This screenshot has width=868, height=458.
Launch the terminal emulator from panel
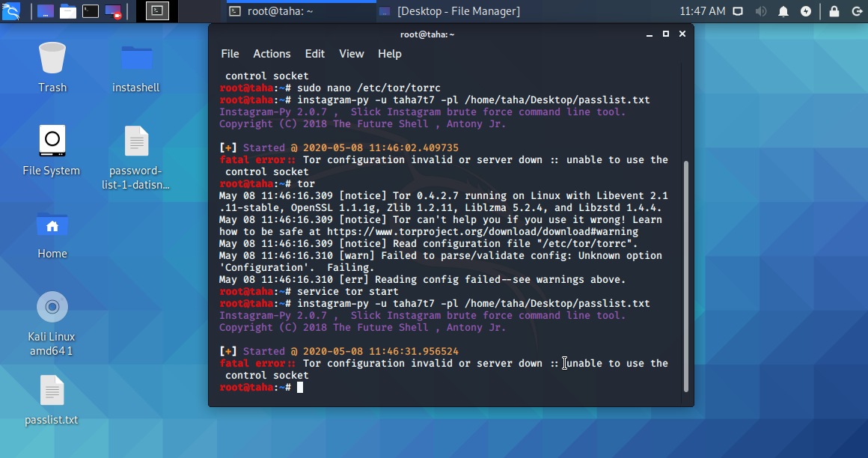click(91, 11)
